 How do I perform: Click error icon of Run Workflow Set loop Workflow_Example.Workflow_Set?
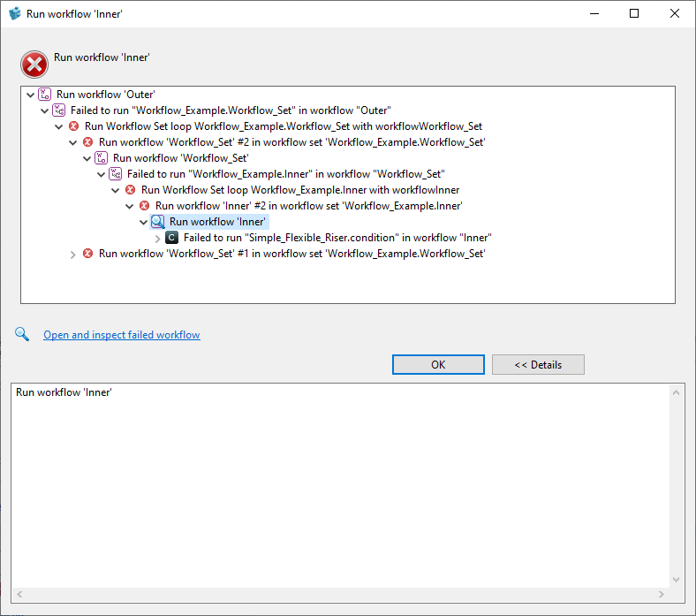click(73, 126)
